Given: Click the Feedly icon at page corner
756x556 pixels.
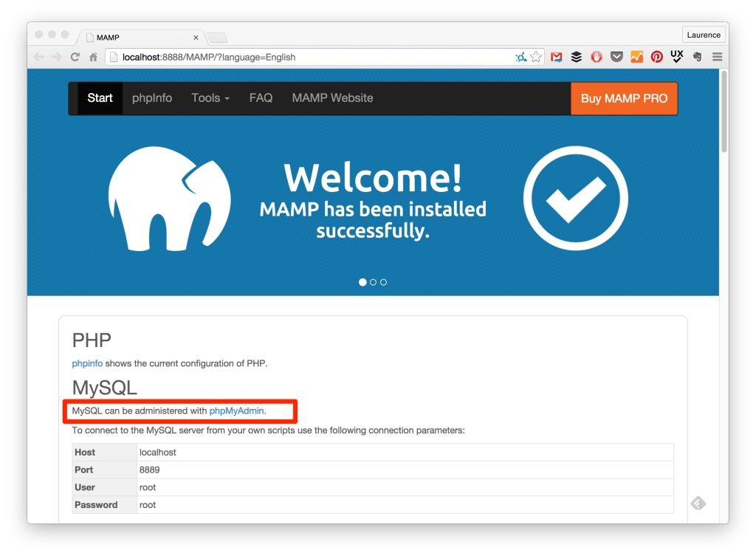Looking at the screenshot, I should 698,503.
